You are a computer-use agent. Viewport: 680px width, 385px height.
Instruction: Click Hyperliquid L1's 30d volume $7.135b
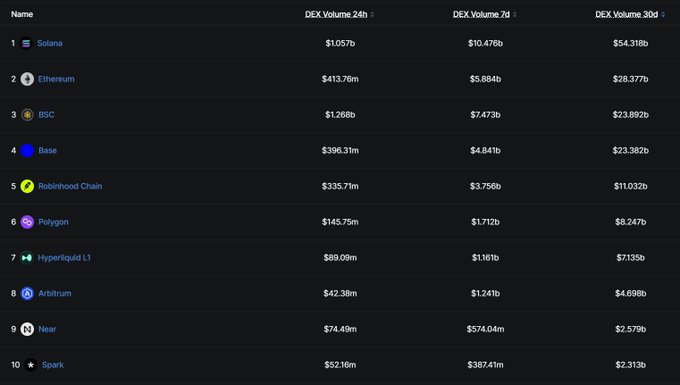(631, 258)
